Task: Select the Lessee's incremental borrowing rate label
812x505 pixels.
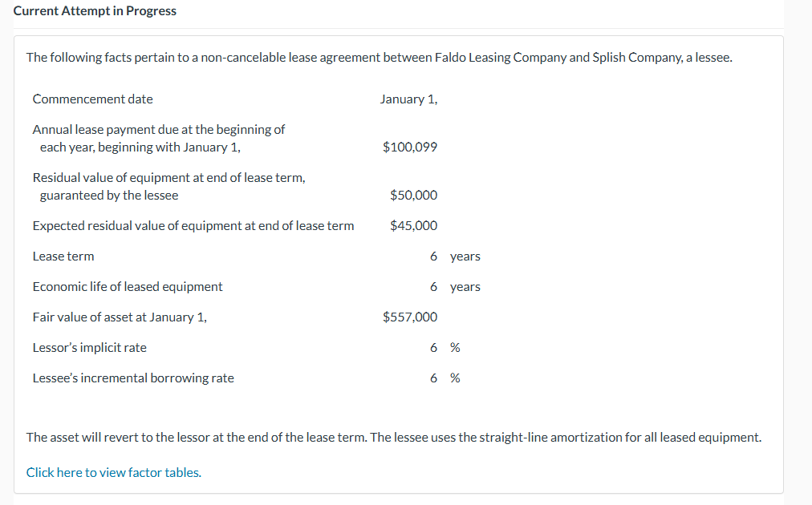Action: pos(132,378)
